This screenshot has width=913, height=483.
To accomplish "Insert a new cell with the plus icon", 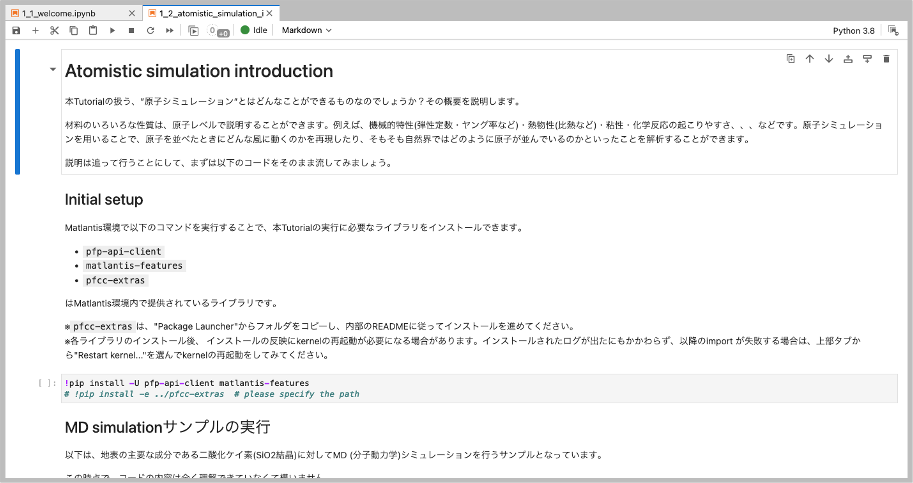I will pyautogui.click(x=35, y=31).
